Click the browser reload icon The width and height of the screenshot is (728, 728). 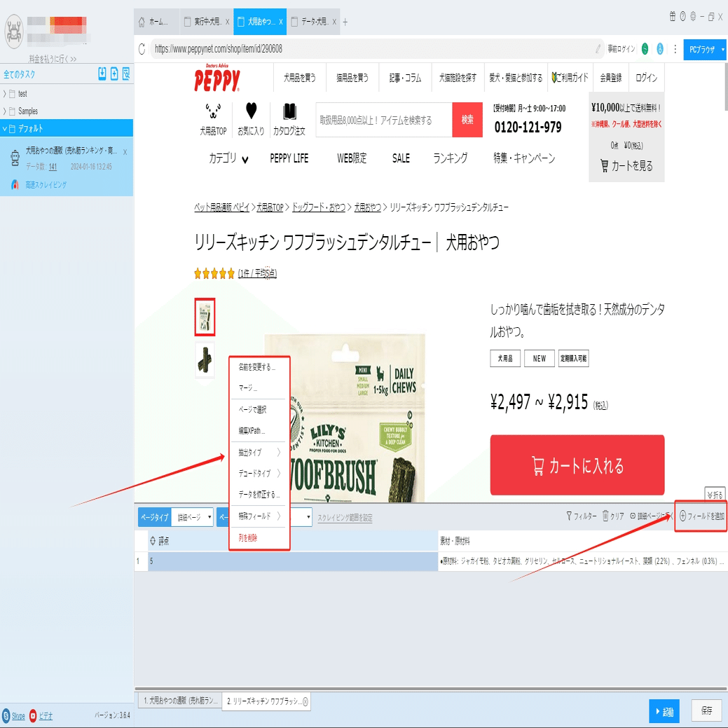tap(142, 49)
